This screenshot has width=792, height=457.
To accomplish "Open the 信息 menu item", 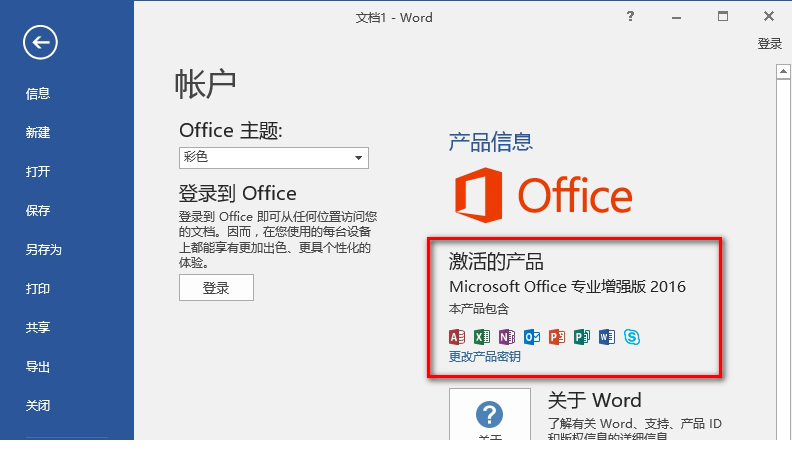I will point(38,93).
